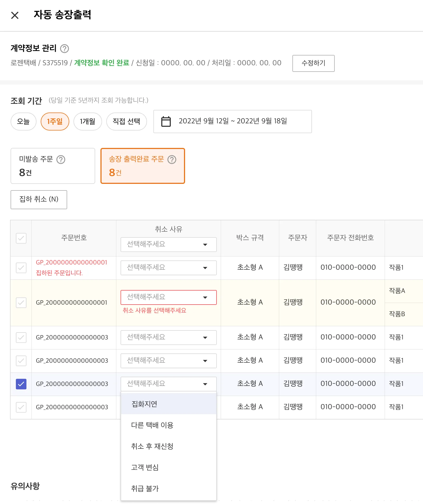This screenshot has width=423, height=504.
Task: Click the 수정하기 button
Action: click(313, 63)
